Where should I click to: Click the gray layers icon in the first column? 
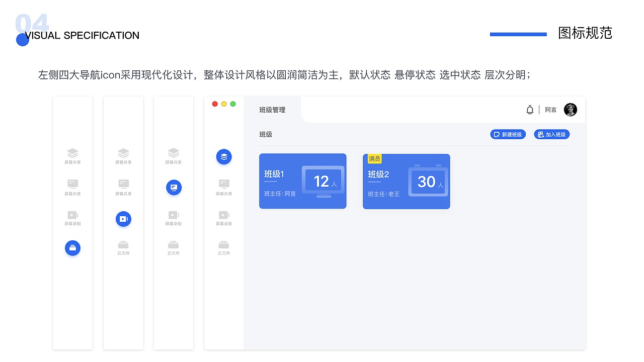pos(72,152)
